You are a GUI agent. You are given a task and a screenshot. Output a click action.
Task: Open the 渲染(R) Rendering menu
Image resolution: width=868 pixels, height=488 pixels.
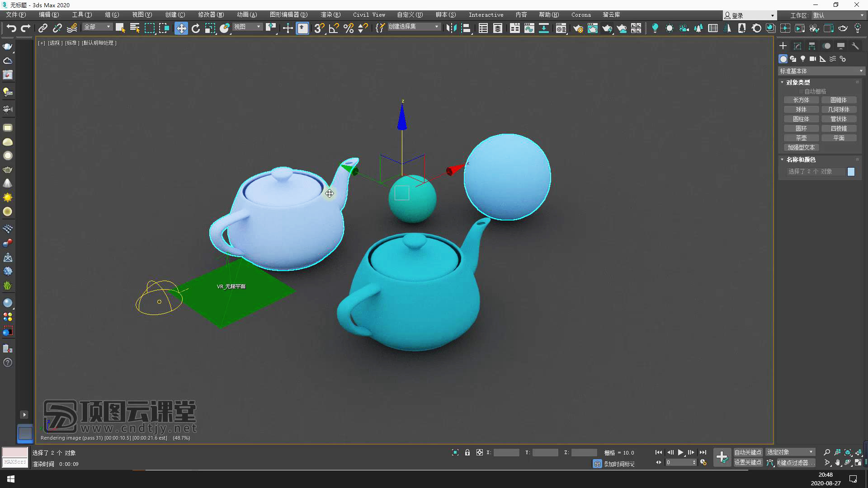pyautogui.click(x=330, y=15)
